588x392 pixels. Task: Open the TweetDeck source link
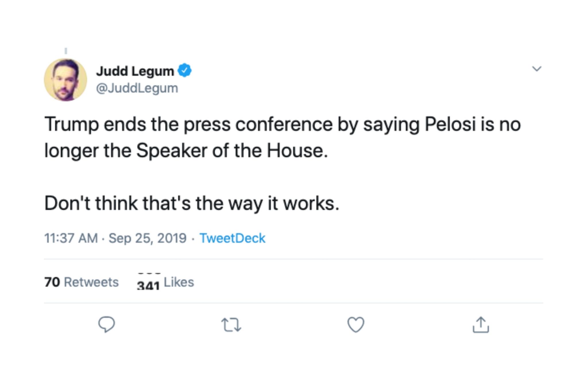click(x=232, y=238)
